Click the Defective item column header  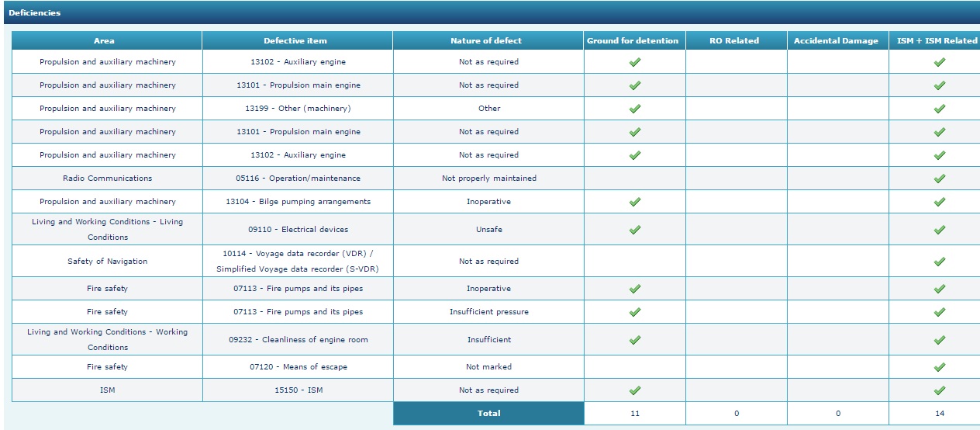pos(298,40)
